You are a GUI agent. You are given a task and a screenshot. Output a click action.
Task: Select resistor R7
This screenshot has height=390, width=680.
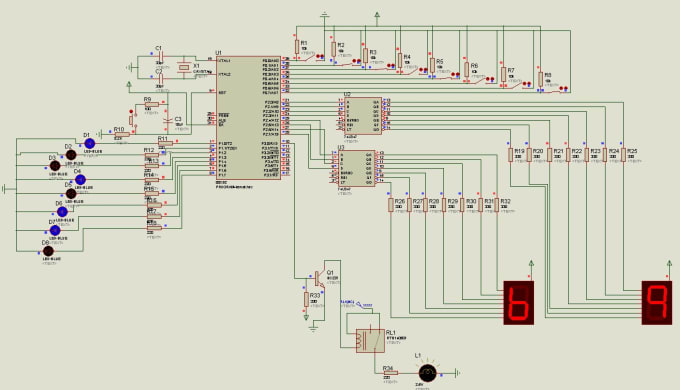tap(503, 74)
